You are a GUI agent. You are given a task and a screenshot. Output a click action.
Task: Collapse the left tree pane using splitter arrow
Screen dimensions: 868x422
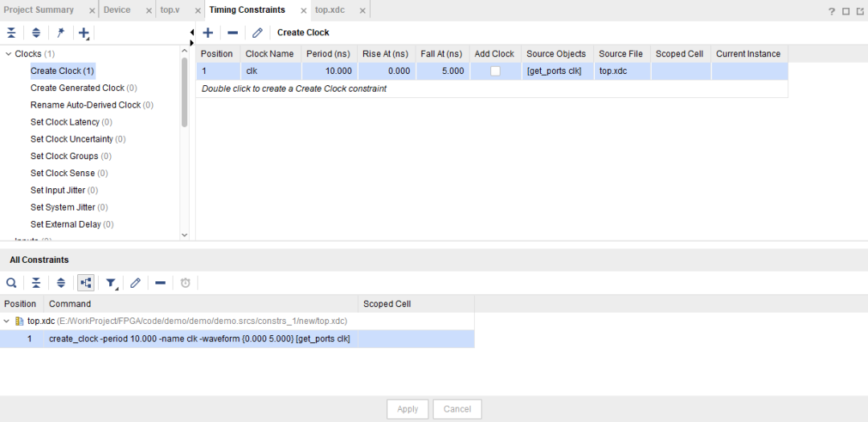coord(191,33)
